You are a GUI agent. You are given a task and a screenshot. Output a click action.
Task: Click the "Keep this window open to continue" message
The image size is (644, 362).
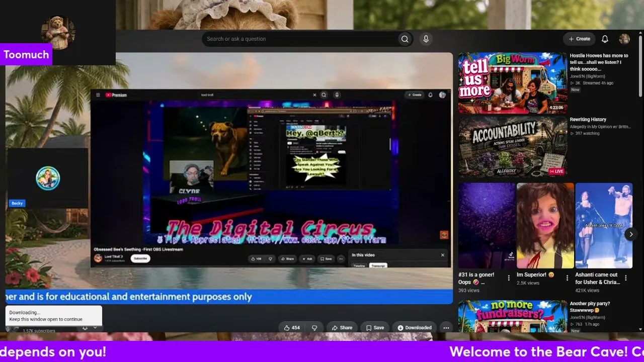coord(46,319)
